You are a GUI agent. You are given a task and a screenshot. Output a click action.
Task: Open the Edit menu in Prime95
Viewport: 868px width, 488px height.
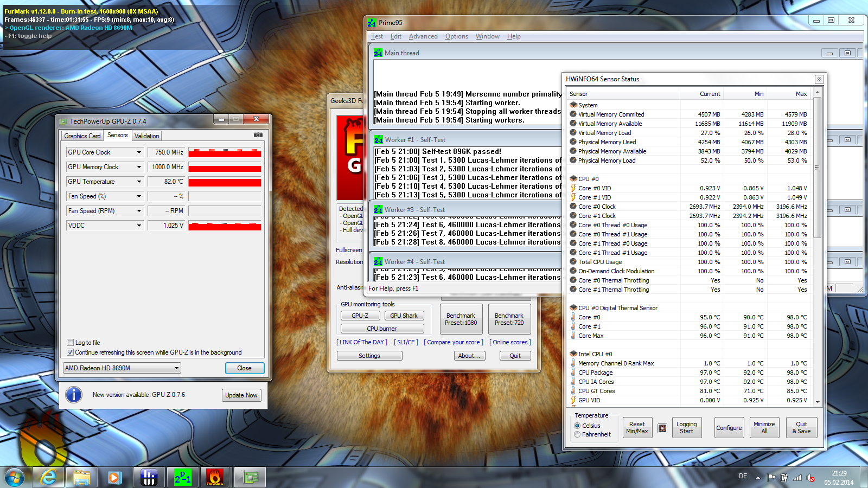coord(396,36)
